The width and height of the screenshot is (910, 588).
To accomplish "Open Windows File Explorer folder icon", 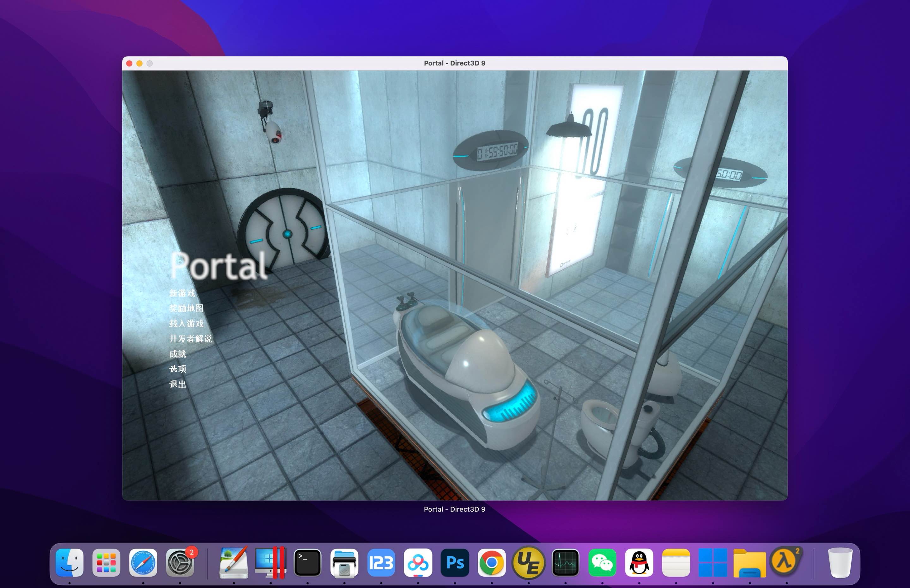I will 749,563.
